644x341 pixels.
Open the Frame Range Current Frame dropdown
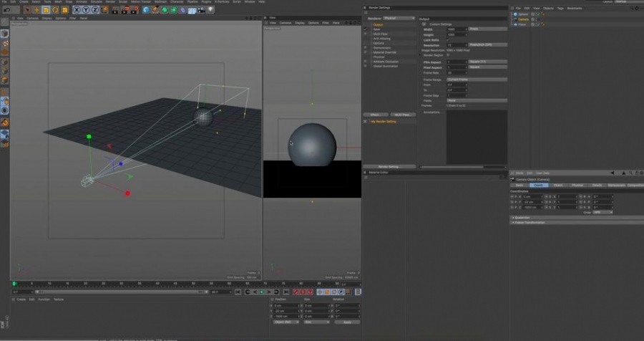click(x=477, y=80)
